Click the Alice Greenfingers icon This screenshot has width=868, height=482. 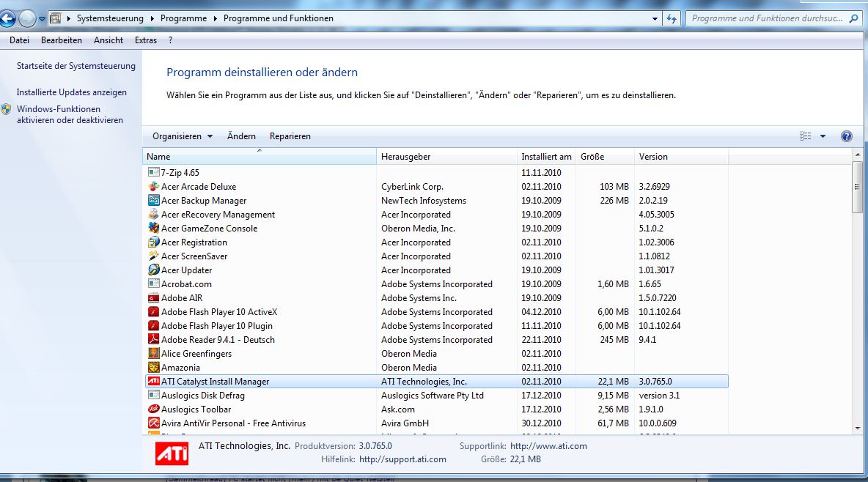click(154, 353)
